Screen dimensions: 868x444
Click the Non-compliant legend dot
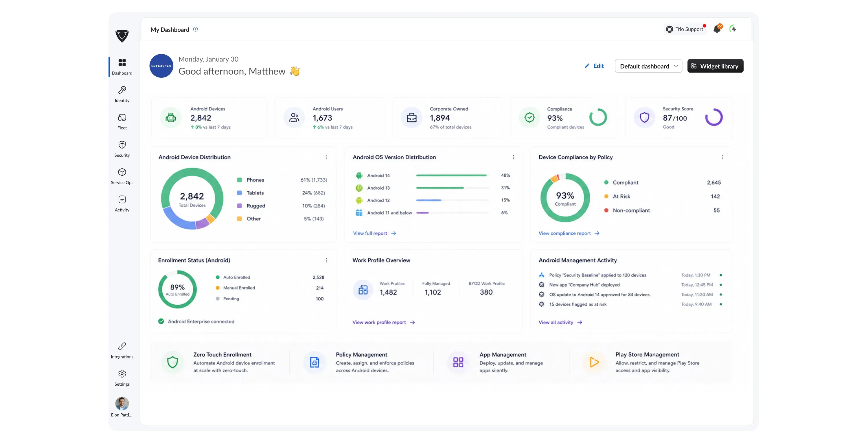tap(606, 210)
